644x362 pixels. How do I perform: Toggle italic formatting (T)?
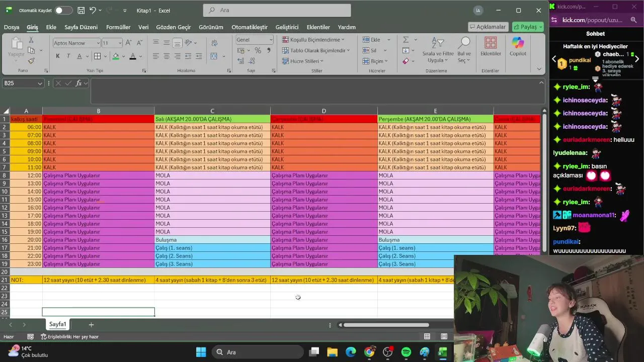68,56
